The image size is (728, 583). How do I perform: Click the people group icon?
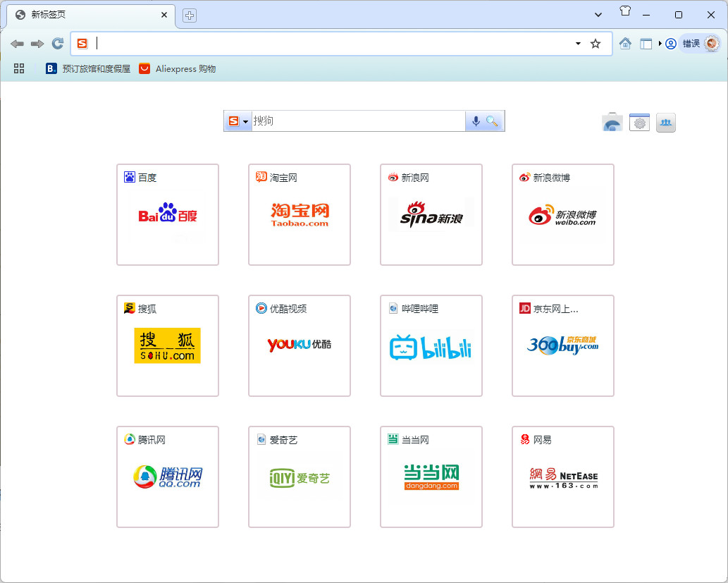pyautogui.click(x=666, y=123)
